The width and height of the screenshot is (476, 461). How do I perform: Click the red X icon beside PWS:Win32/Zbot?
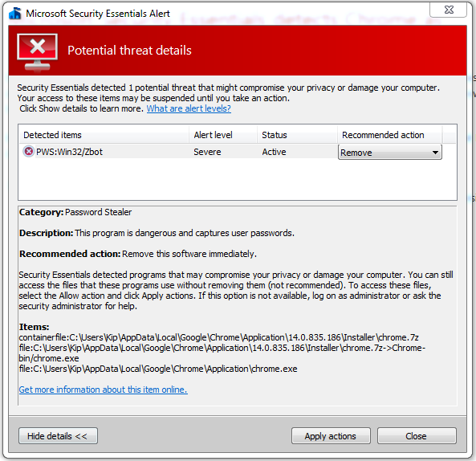29,151
